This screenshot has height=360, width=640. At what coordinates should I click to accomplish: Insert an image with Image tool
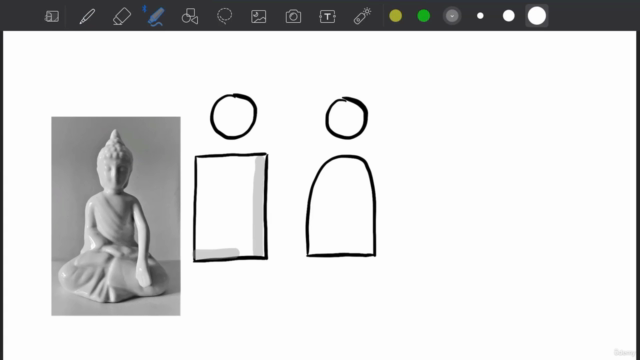coord(259,16)
